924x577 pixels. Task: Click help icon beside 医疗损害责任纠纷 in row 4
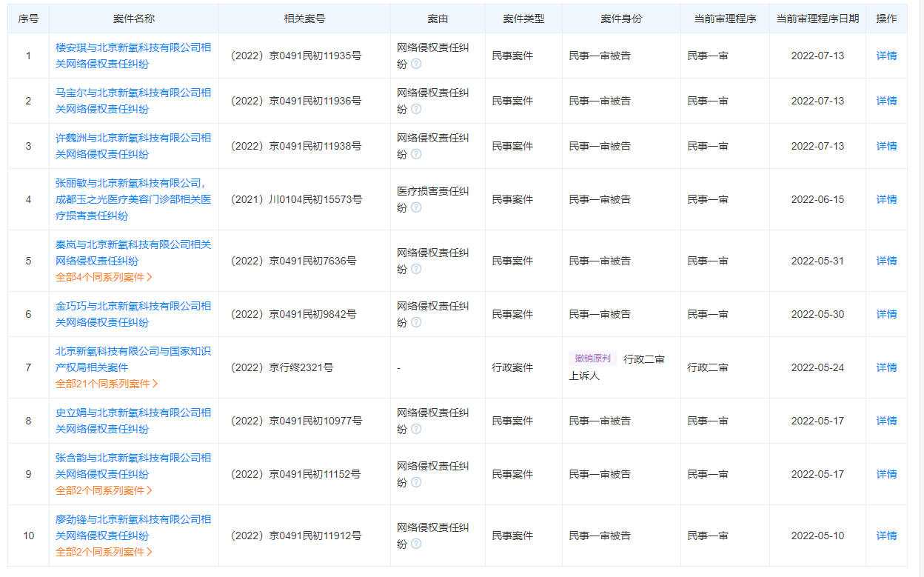coord(416,207)
